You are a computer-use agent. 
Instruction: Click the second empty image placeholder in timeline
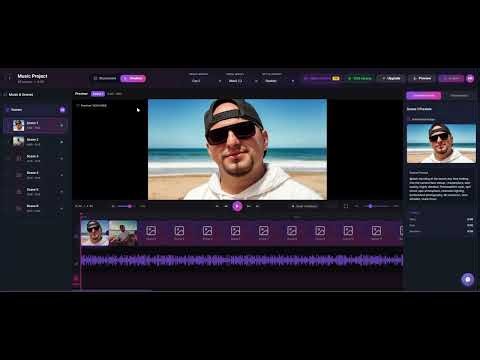coord(179,233)
